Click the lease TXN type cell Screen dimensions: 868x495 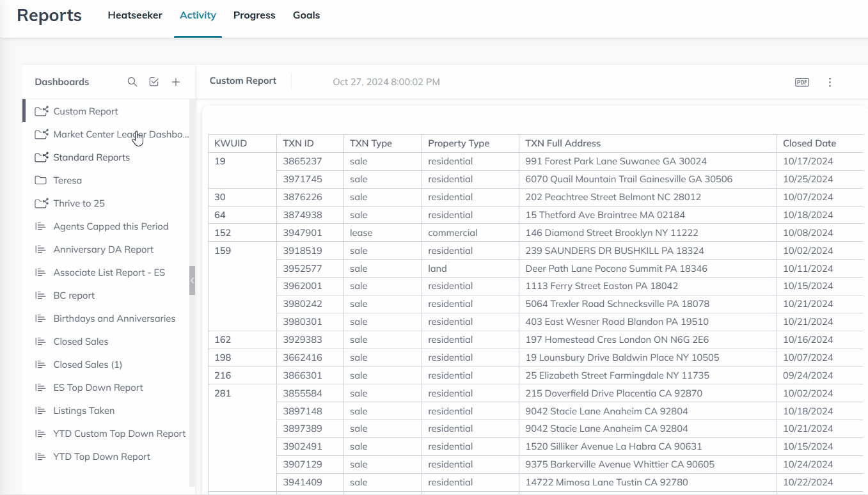pyautogui.click(x=383, y=233)
